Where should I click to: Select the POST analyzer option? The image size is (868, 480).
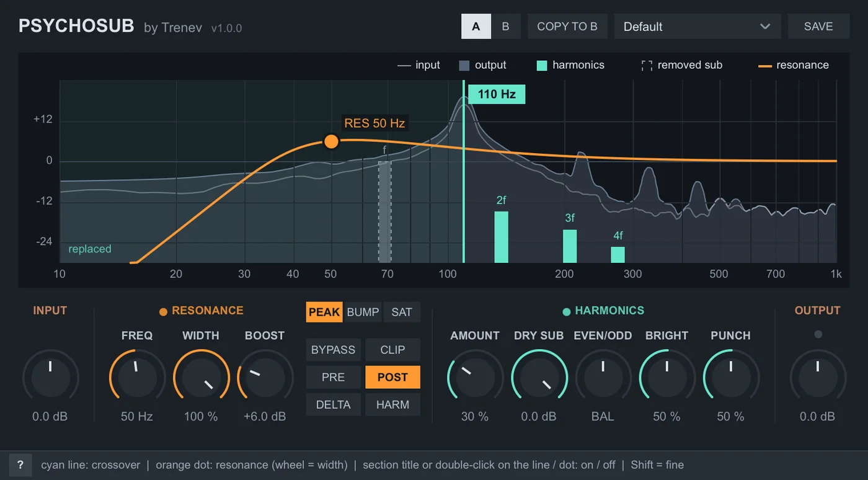click(x=392, y=377)
